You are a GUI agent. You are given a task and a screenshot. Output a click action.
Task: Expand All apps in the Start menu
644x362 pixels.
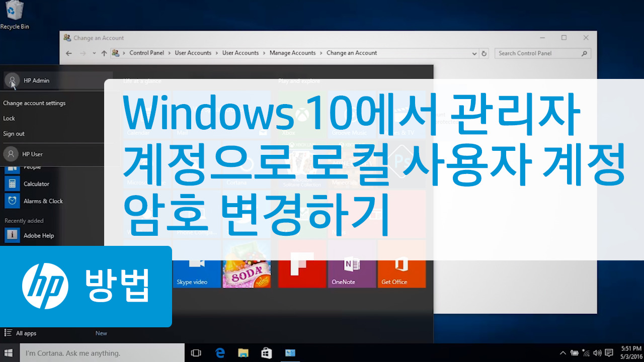click(22, 333)
